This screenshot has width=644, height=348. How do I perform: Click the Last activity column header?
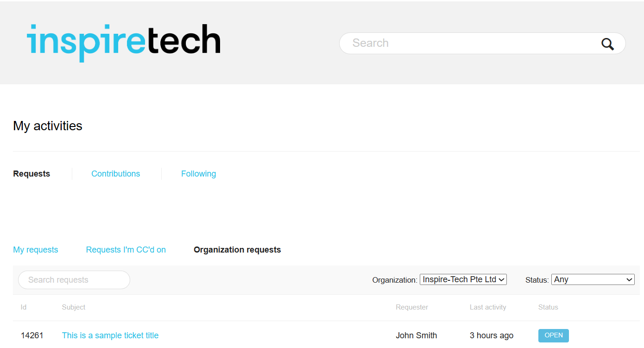488,307
